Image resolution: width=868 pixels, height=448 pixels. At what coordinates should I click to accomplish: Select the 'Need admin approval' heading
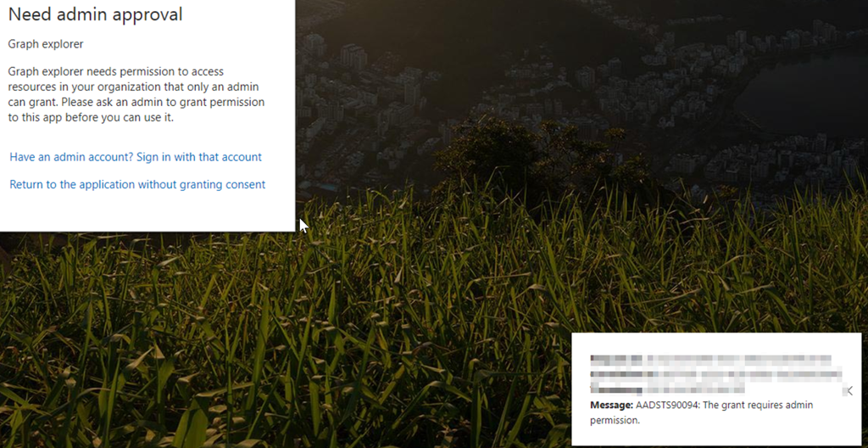tap(95, 14)
